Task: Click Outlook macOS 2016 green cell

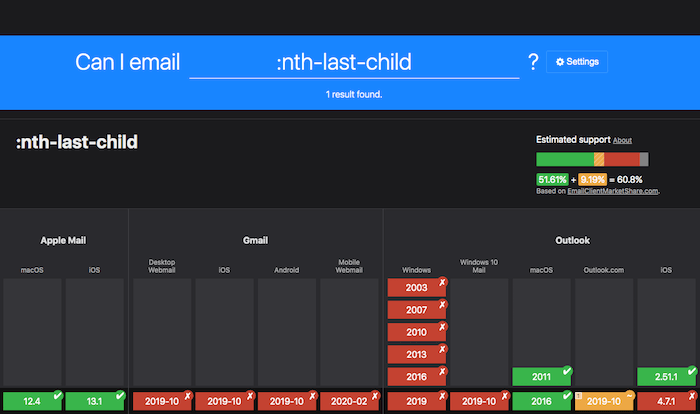Action: click(542, 401)
